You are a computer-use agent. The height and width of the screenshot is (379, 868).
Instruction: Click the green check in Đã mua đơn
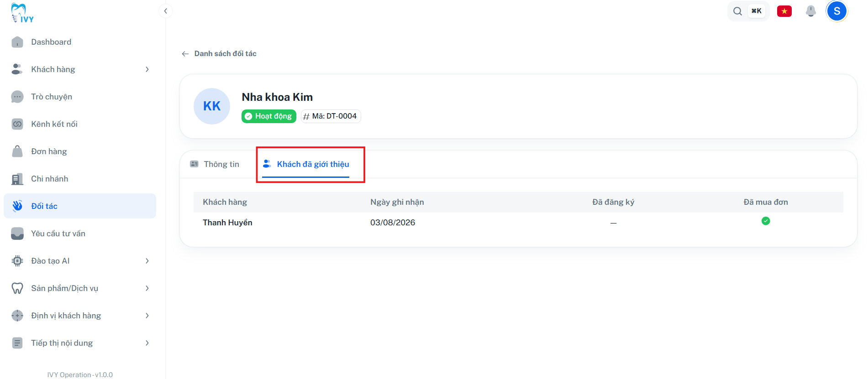(x=766, y=221)
